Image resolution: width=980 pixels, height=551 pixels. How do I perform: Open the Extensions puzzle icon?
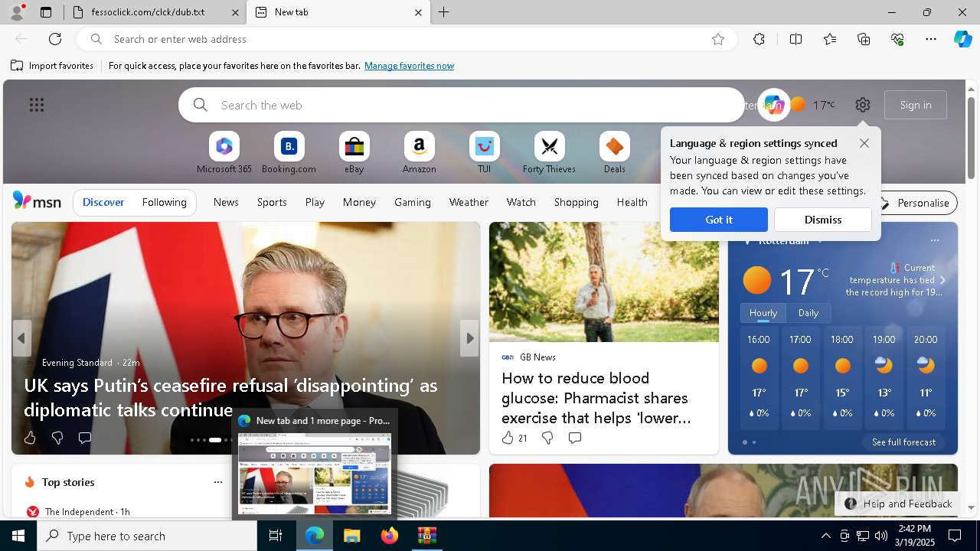click(x=759, y=39)
